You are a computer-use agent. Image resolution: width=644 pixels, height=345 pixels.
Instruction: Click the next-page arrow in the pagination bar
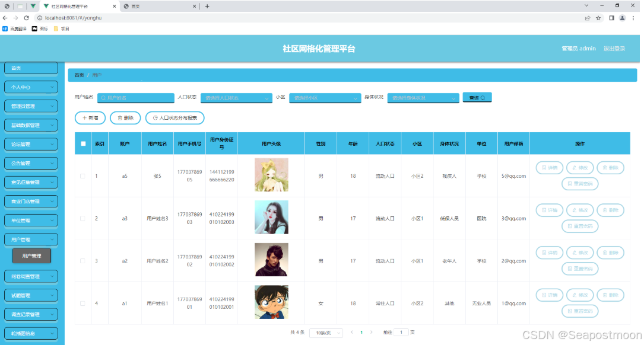tap(372, 333)
